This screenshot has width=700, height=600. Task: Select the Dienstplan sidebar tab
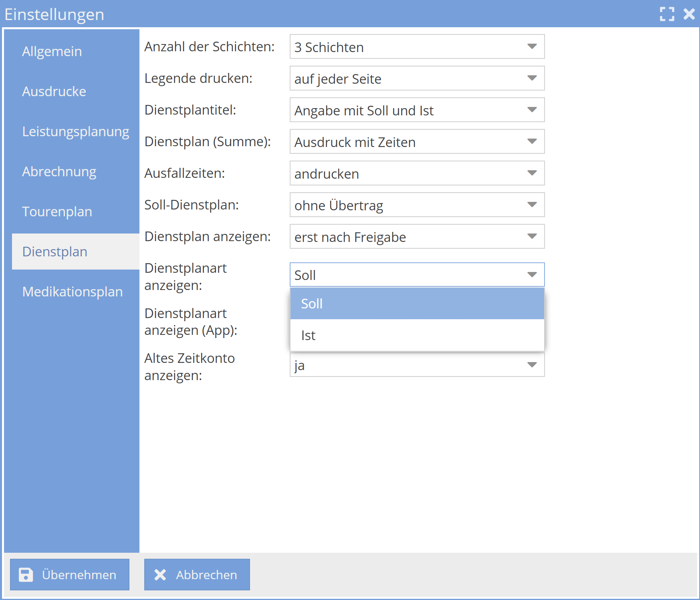tap(55, 252)
